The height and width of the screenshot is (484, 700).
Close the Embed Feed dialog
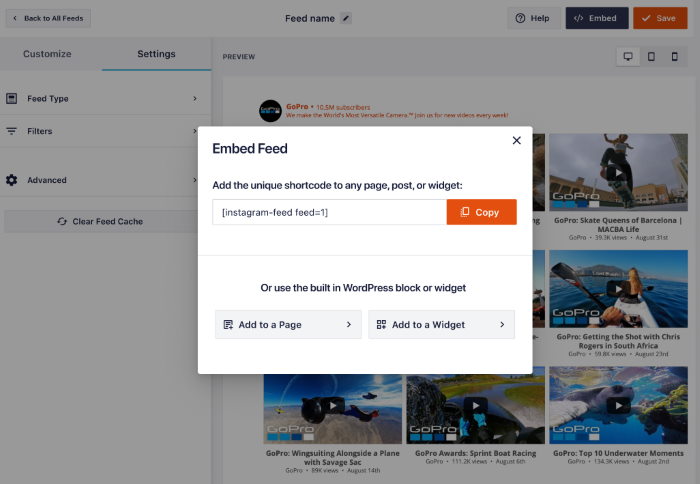click(517, 140)
